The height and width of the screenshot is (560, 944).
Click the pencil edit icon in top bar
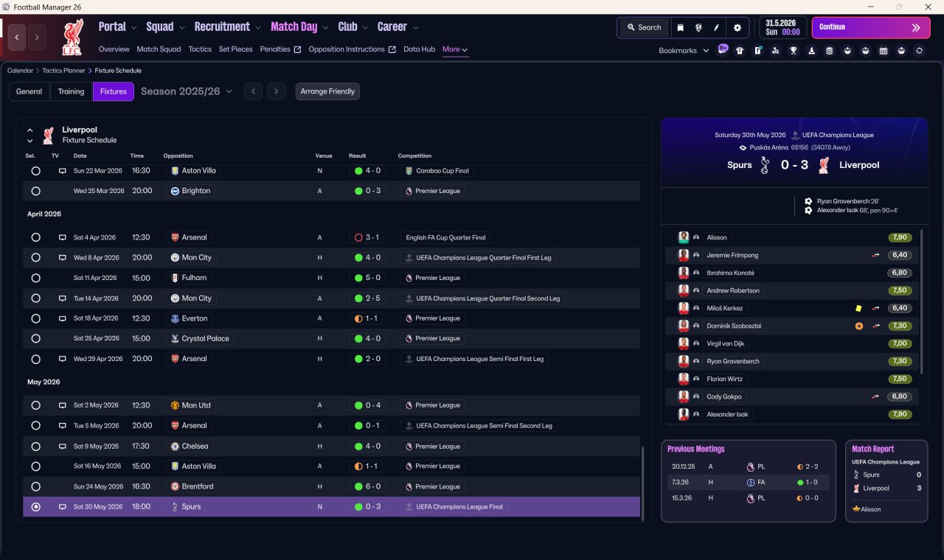click(716, 27)
